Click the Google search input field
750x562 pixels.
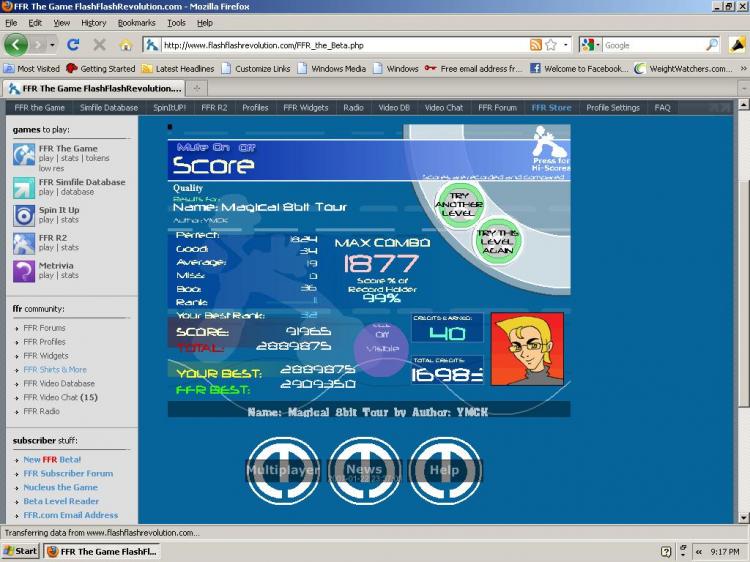[654, 45]
